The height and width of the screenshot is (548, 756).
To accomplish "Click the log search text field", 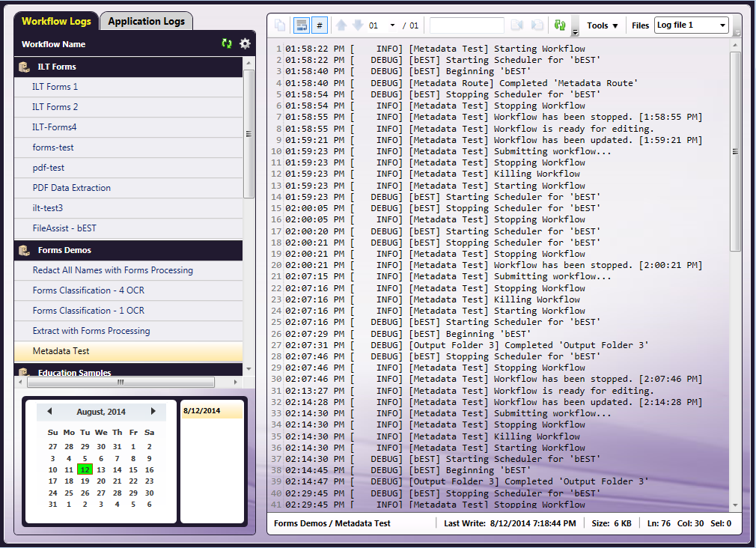I will 467,25.
